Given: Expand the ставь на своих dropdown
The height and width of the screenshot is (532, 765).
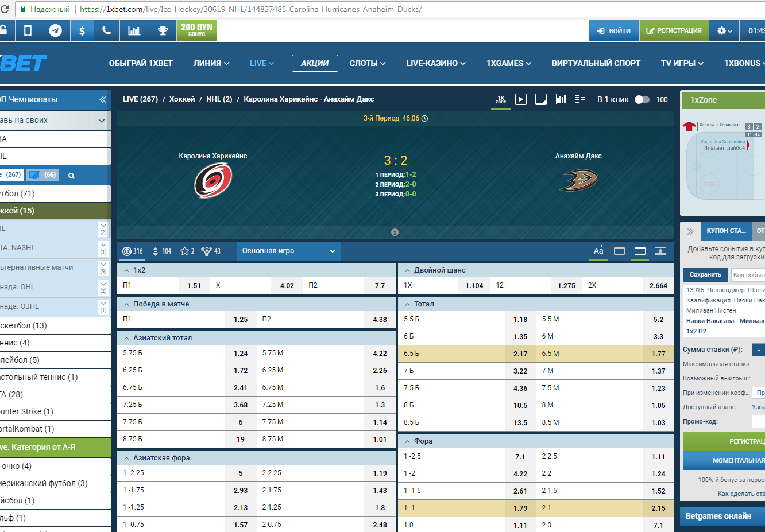Looking at the screenshot, I should coord(101,121).
